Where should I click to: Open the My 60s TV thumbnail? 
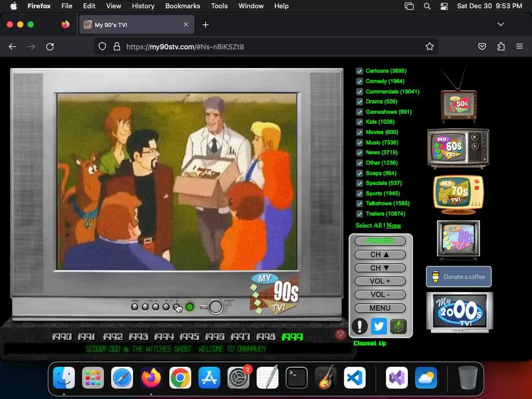458,149
